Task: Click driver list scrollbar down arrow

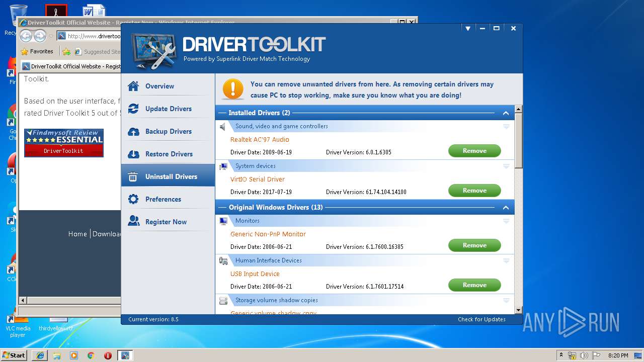Action: click(519, 311)
